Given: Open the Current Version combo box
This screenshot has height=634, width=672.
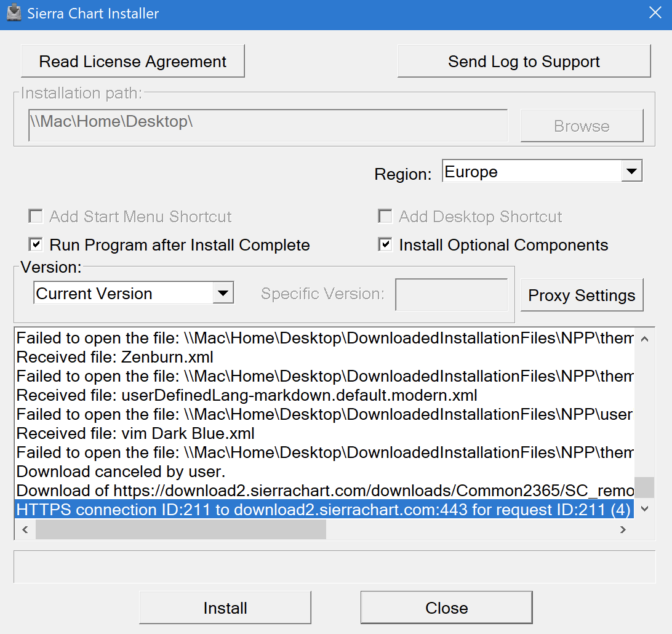Looking at the screenshot, I should pos(134,293).
